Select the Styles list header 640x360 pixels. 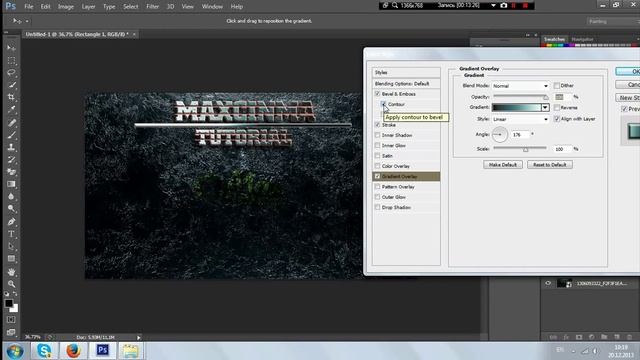click(406, 72)
